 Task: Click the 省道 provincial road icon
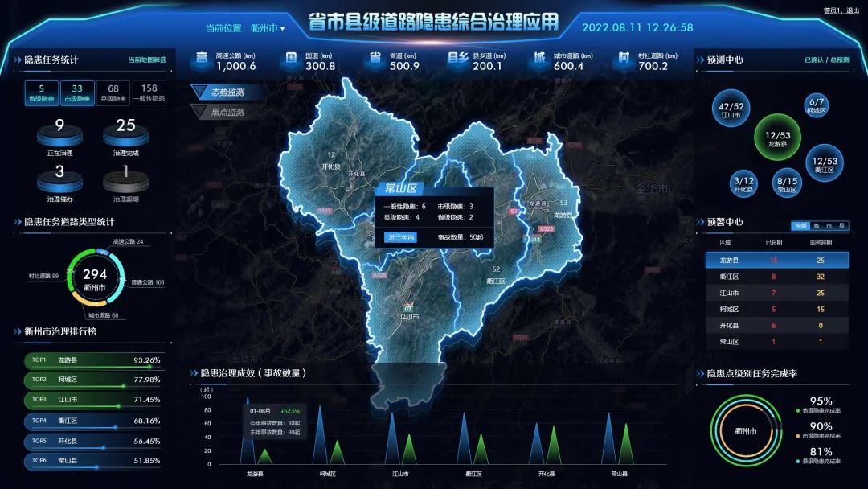click(375, 61)
